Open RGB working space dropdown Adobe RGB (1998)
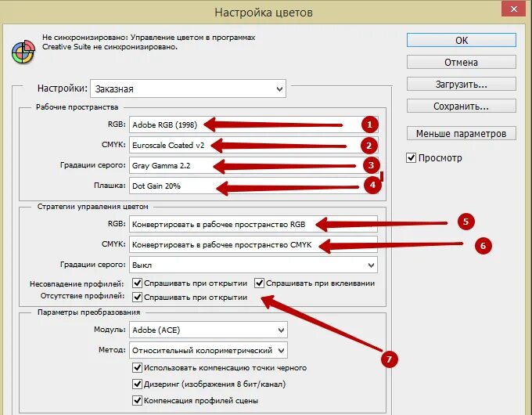This screenshot has height=415, width=532. (253, 125)
